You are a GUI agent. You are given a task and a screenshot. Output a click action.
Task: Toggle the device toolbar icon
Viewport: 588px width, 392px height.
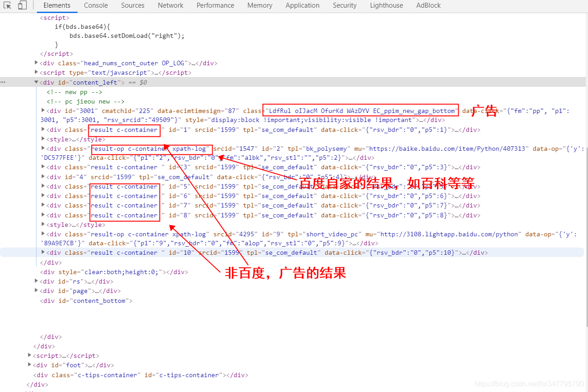click(x=23, y=5)
